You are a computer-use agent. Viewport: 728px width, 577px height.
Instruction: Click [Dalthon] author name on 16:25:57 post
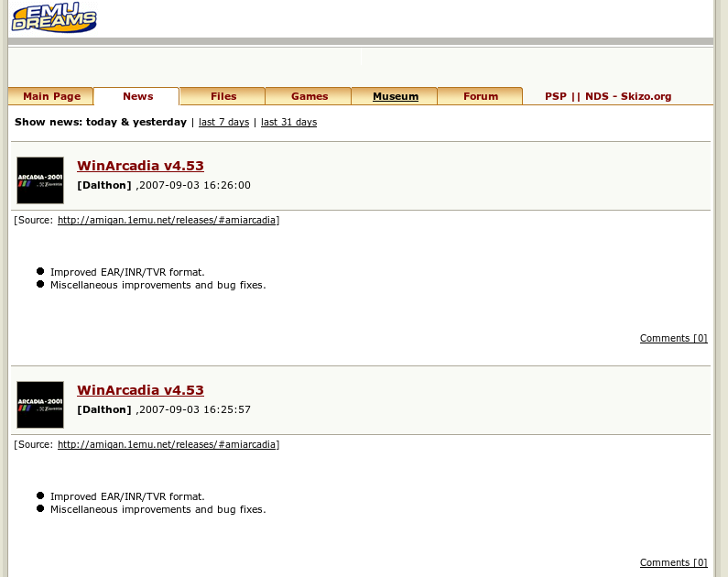point(104,409)
